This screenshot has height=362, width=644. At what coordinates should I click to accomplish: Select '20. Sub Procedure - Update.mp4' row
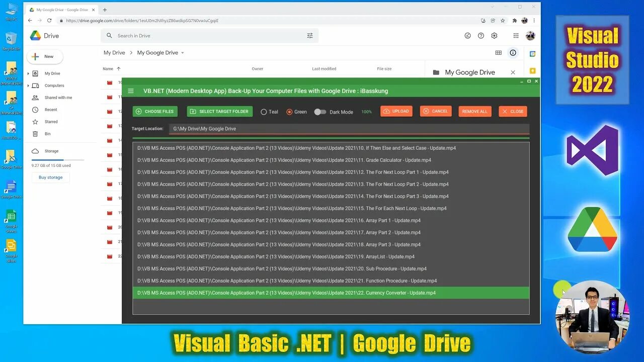[331, 269]
